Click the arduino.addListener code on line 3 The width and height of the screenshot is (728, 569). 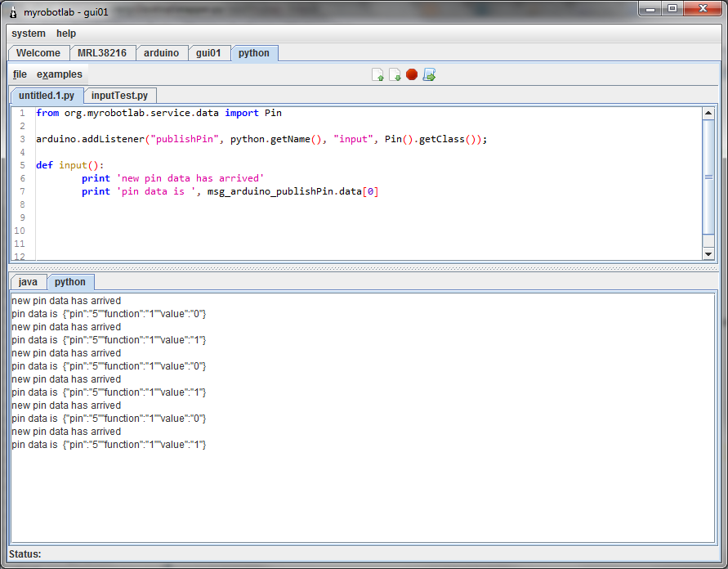[x=261, y=139]
